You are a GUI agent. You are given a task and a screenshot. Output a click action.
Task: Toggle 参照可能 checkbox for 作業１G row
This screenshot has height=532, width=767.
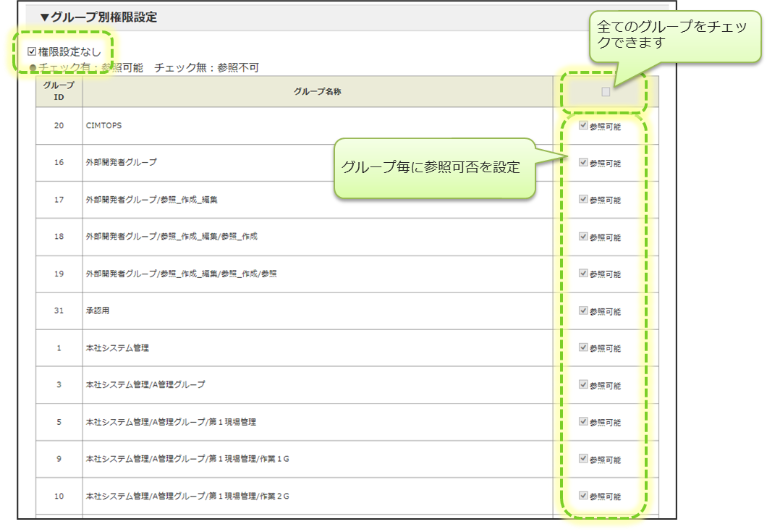(x=583, y=459)
